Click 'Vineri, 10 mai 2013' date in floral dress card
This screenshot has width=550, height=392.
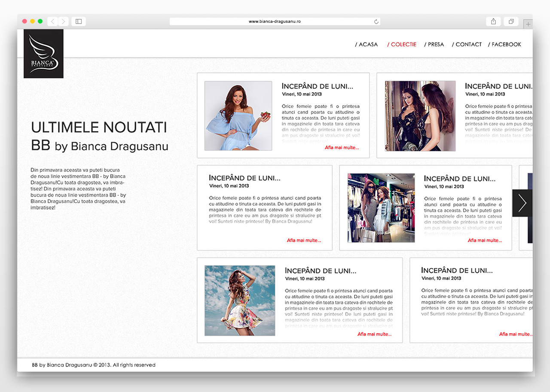point(305,279)
